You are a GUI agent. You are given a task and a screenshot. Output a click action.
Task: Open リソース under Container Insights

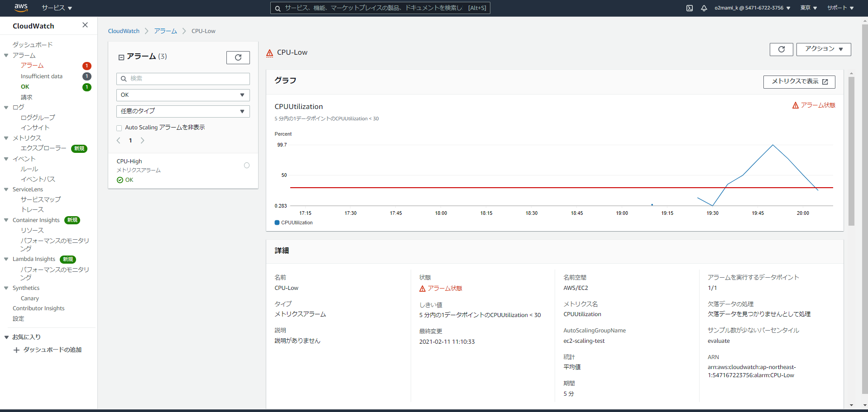point(32,231)
